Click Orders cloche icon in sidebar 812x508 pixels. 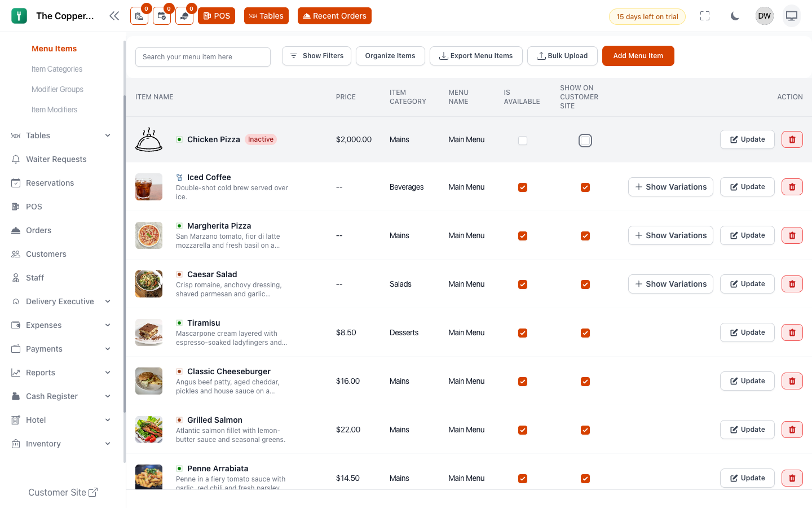click(16, 230)
